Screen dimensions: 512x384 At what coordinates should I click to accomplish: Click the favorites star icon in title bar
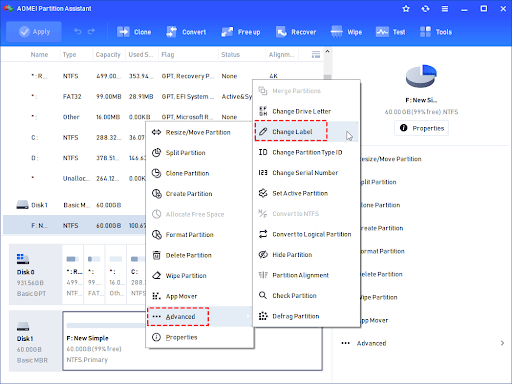click(406, 9)
